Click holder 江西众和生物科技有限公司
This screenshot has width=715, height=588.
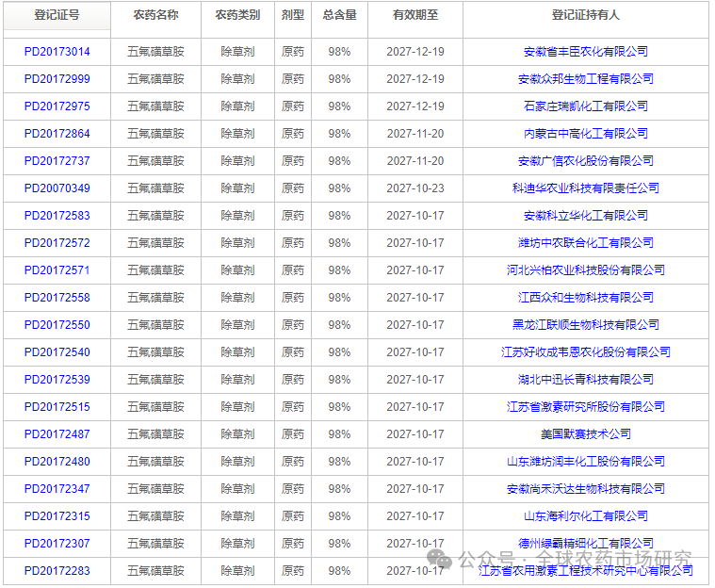pos(586,298)
